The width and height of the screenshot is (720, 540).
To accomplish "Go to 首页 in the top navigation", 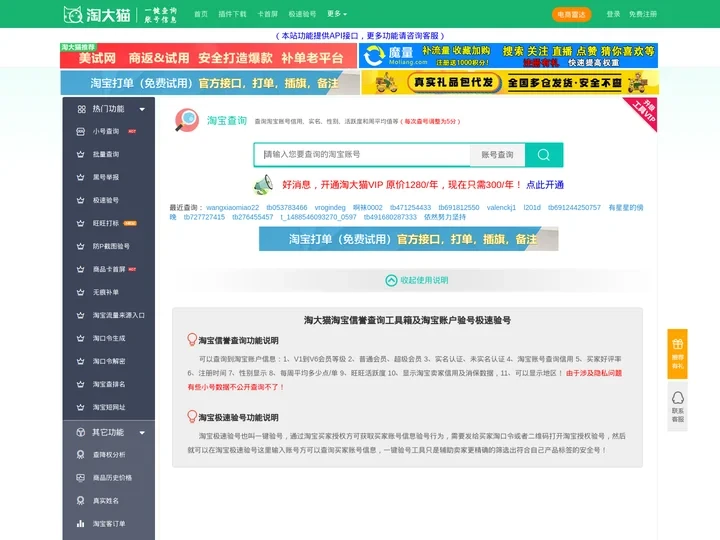I will pos(201,14).
